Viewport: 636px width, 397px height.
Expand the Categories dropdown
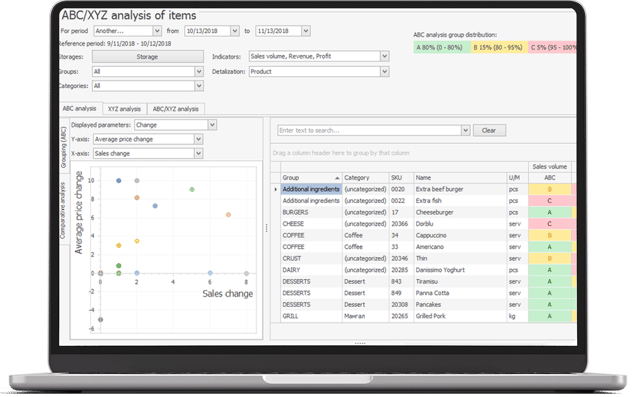[x=199, y=86]
